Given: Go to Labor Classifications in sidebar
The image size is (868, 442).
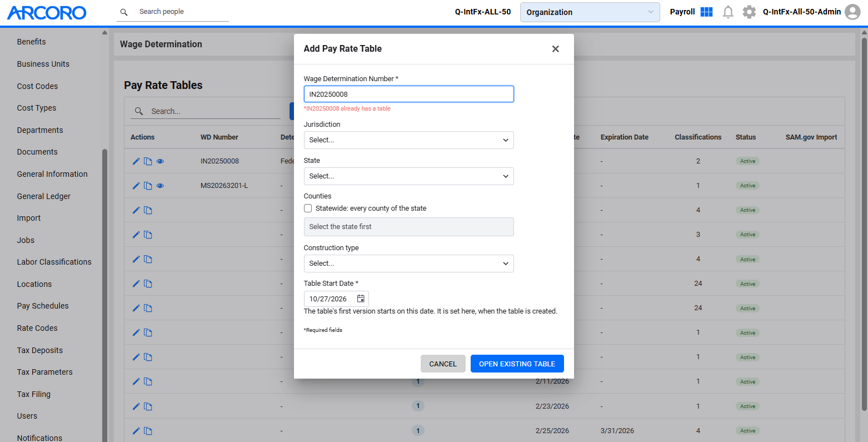Looking at the screenshot, I should coord(54,262).
